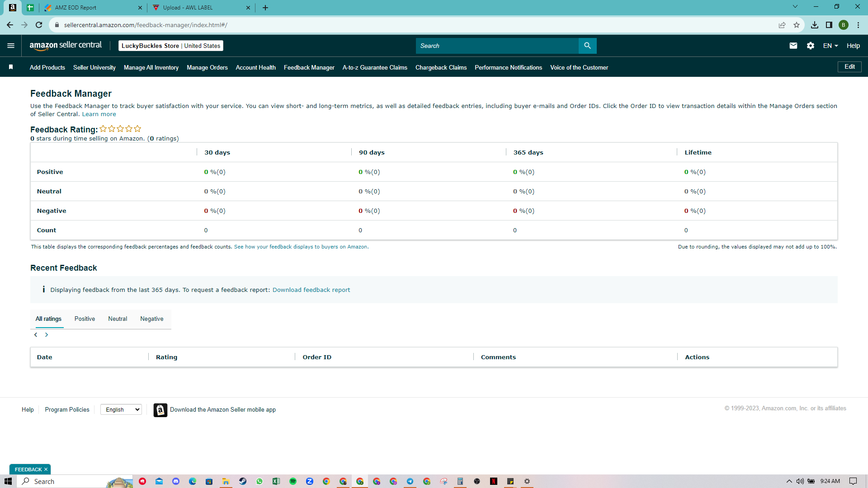Show hidden system tray icons
This screenshot has width=868, height=488.
789,481
